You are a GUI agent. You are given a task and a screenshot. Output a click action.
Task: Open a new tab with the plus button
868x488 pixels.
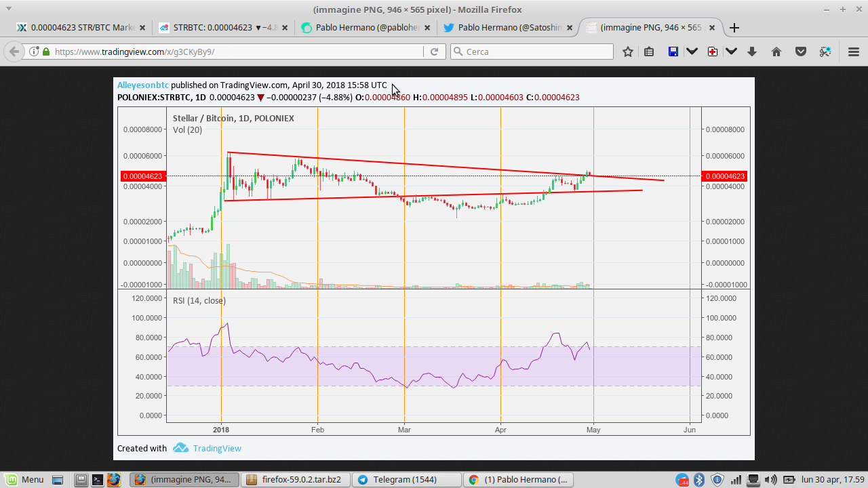coord(734,28)
